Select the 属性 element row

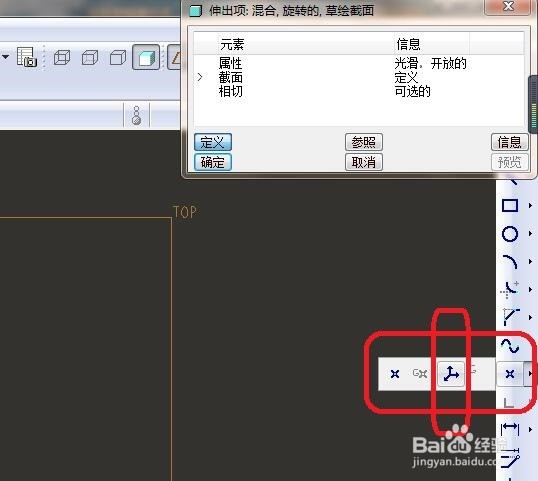pyautogui.click(x=359, y=63)
